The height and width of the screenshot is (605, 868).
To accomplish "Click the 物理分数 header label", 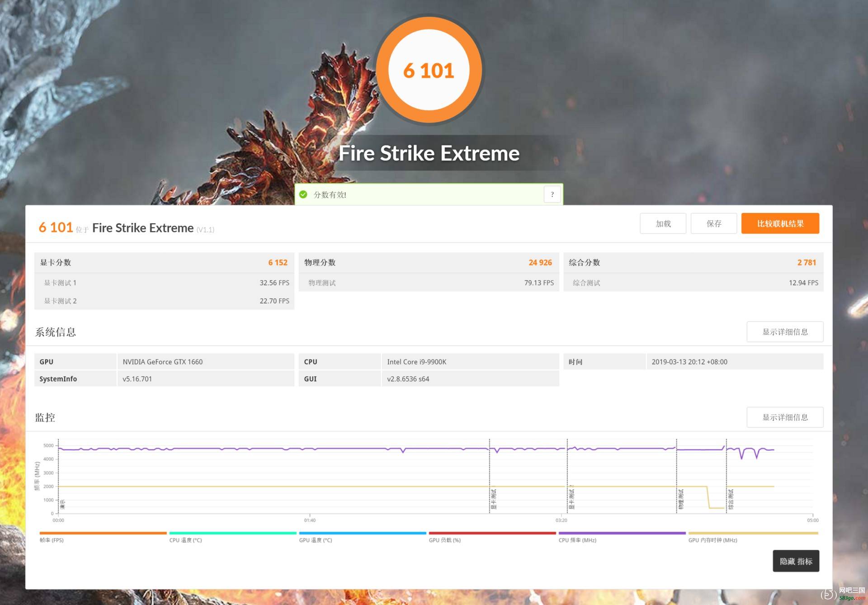I will (x=320, y=262).
